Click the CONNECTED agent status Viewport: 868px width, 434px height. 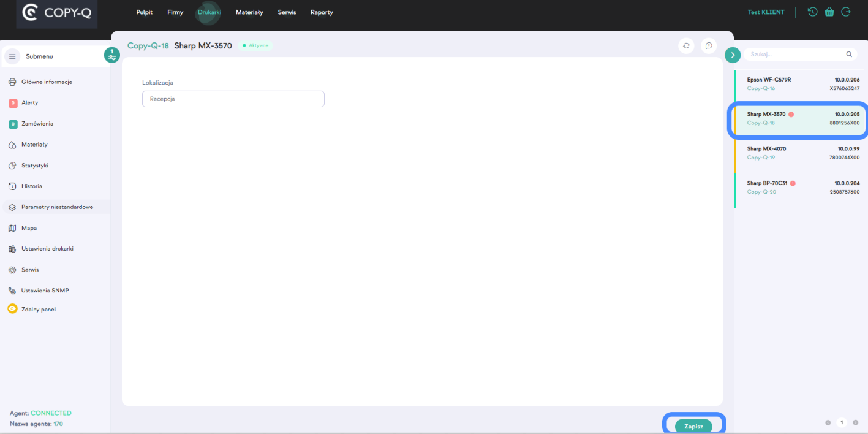51,413
